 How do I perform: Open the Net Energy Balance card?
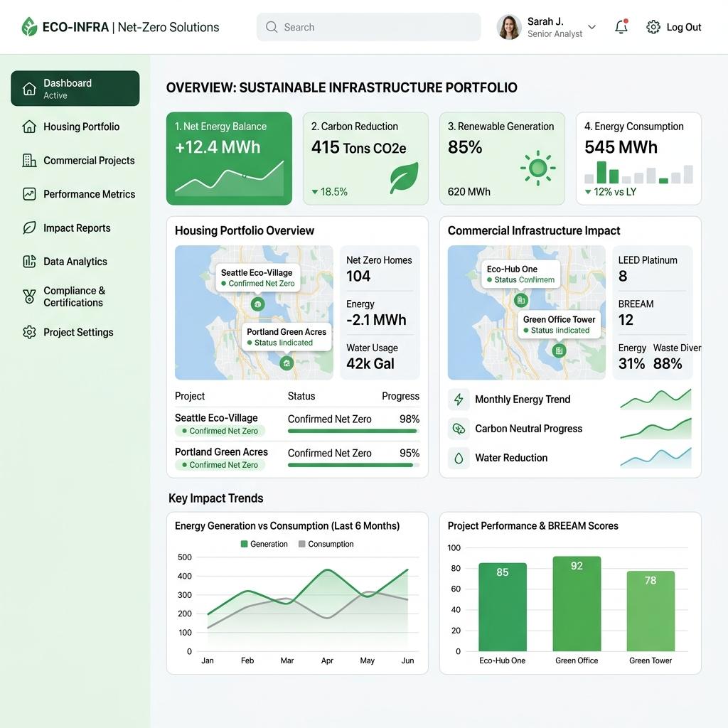pyautogui.click(x=230, y=159)
